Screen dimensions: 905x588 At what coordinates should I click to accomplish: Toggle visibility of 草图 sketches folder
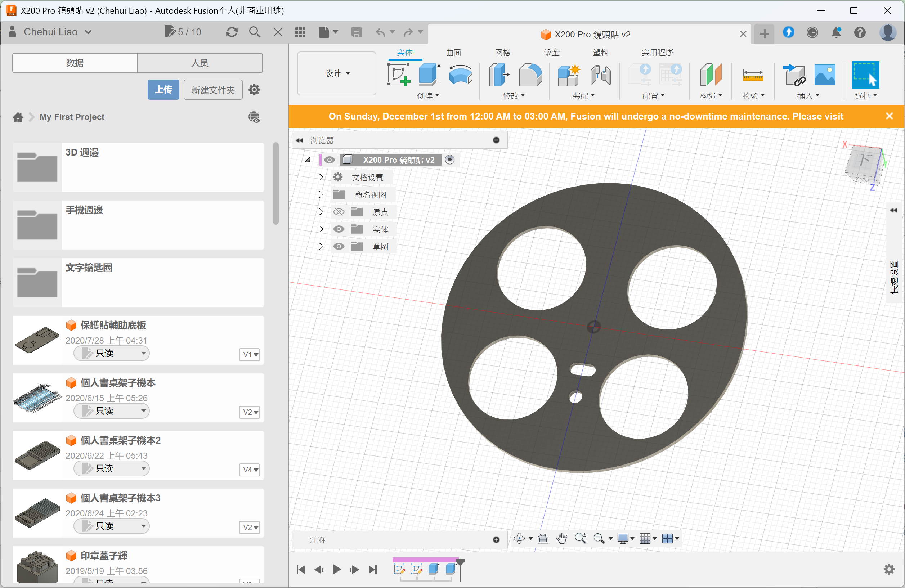point(339,246)
